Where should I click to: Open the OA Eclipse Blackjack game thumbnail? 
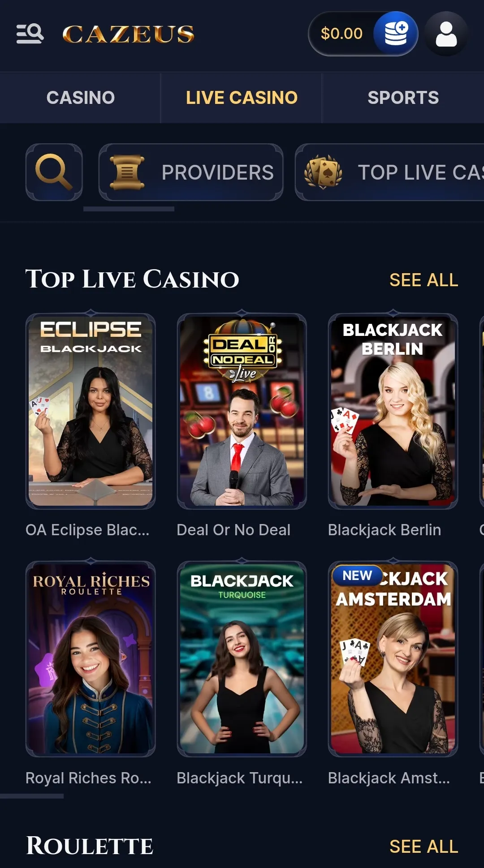(x=91, y=411)
